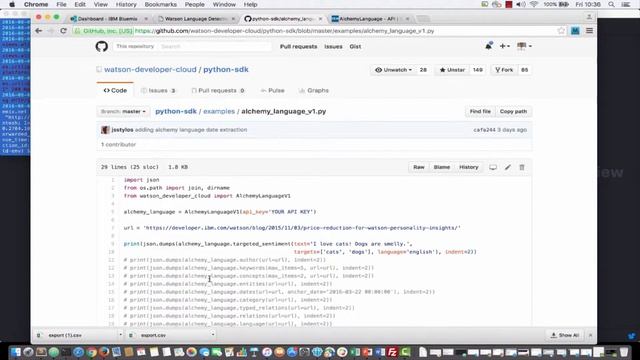Click the volume icon in menu bar
The image size is (640, 360).
pos(521,4)
